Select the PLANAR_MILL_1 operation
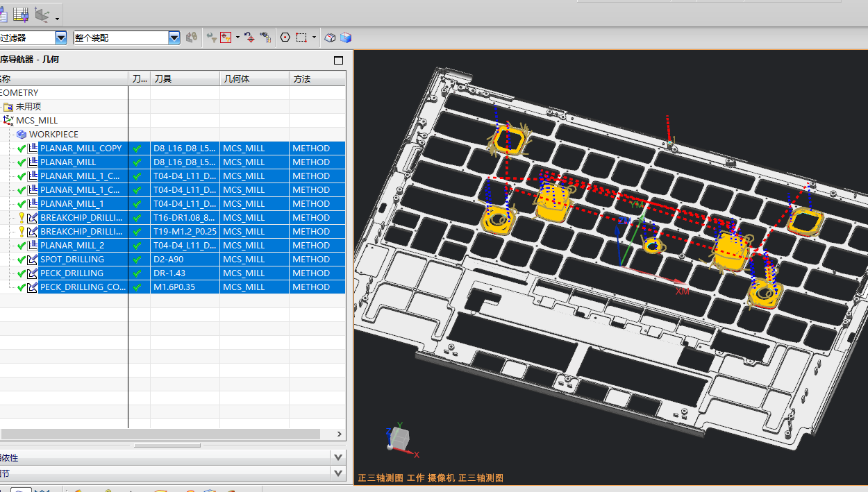This screenshot has width=868, height=492. tap(72, 204)
